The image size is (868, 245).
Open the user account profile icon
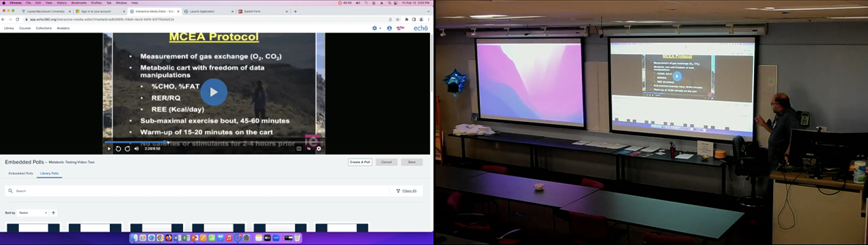pyautogui.click(x=389, y=28)
